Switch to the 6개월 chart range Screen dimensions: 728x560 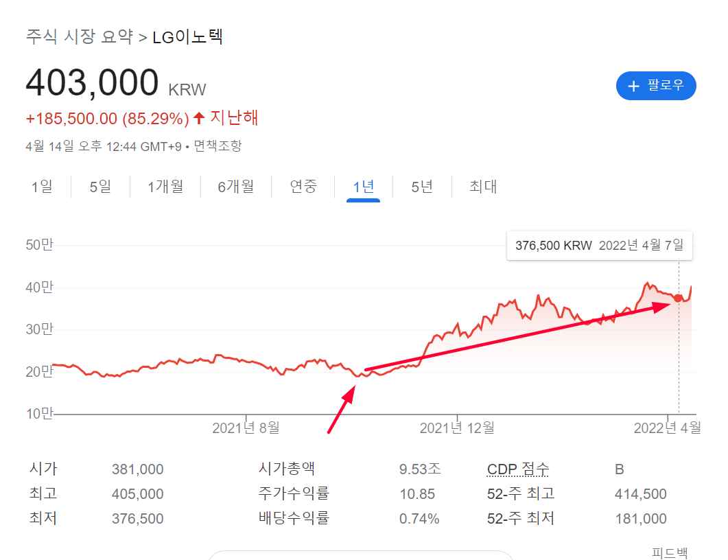coord(236,187)
